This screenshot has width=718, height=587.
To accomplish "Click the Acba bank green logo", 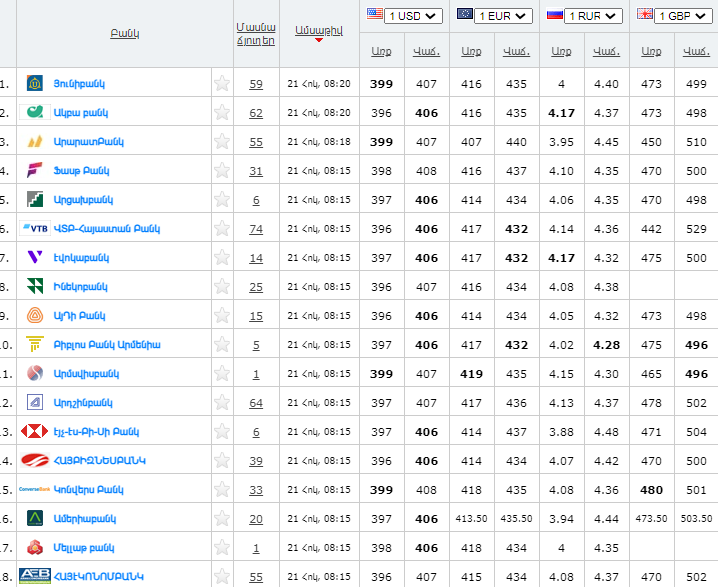I will point(35,112).
